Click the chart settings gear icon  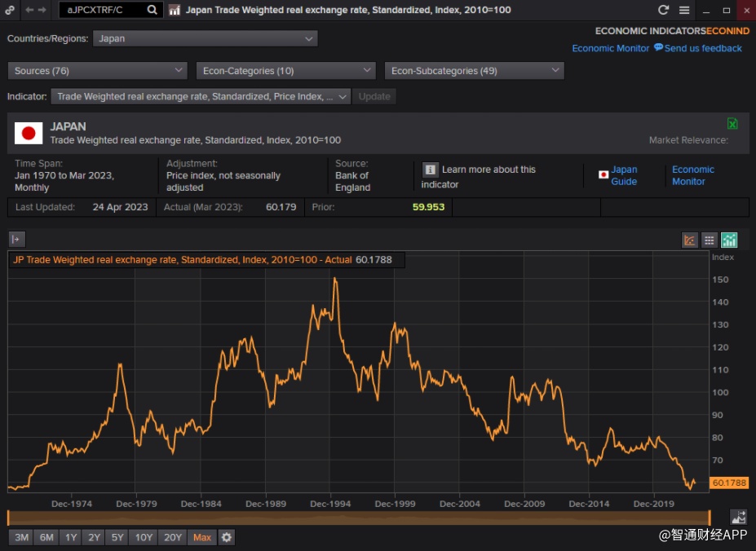coord(227,537)
